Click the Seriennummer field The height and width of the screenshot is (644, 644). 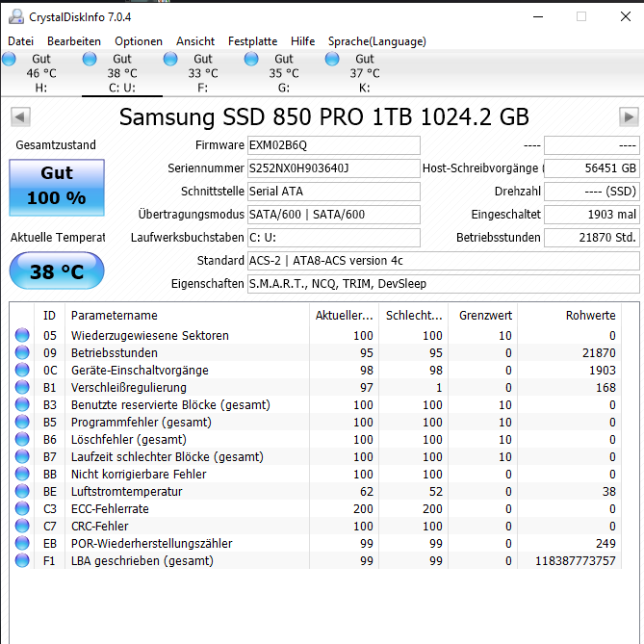pos(333,168)
